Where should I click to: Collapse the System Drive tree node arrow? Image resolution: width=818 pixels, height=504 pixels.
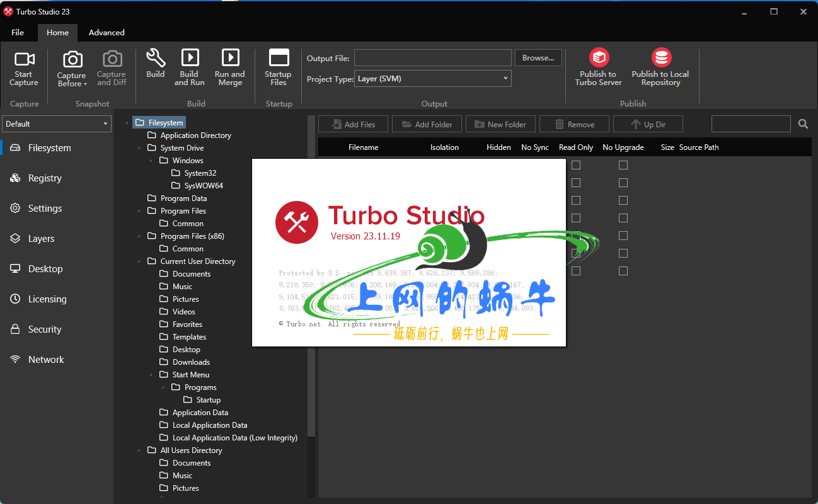tap(139, 148)
